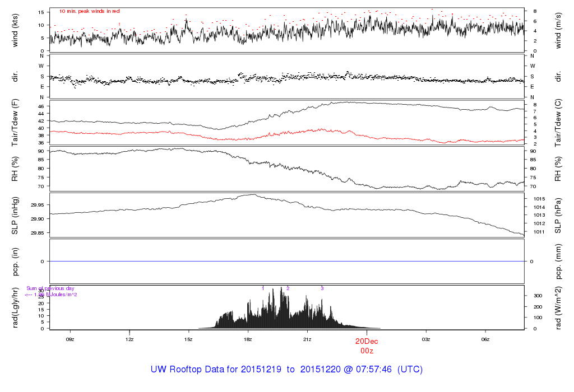
Task: Click the 'pcp. (in)' axis label
Action: (15, 262)
